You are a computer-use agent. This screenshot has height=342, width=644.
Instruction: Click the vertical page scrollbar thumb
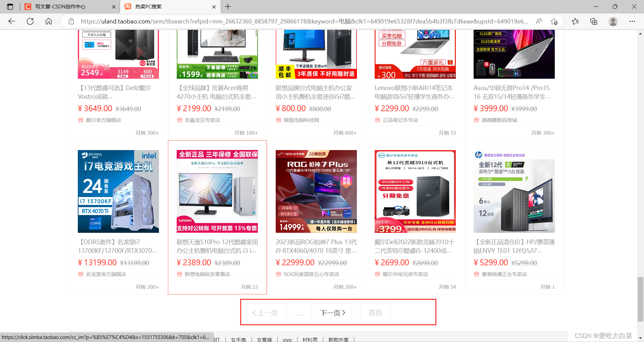pos(640,299)
